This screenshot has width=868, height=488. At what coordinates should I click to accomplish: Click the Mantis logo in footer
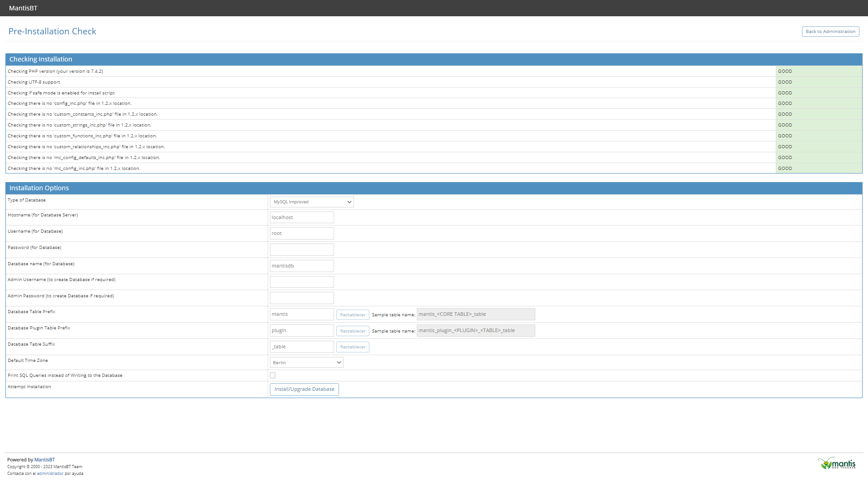(836, 463)
